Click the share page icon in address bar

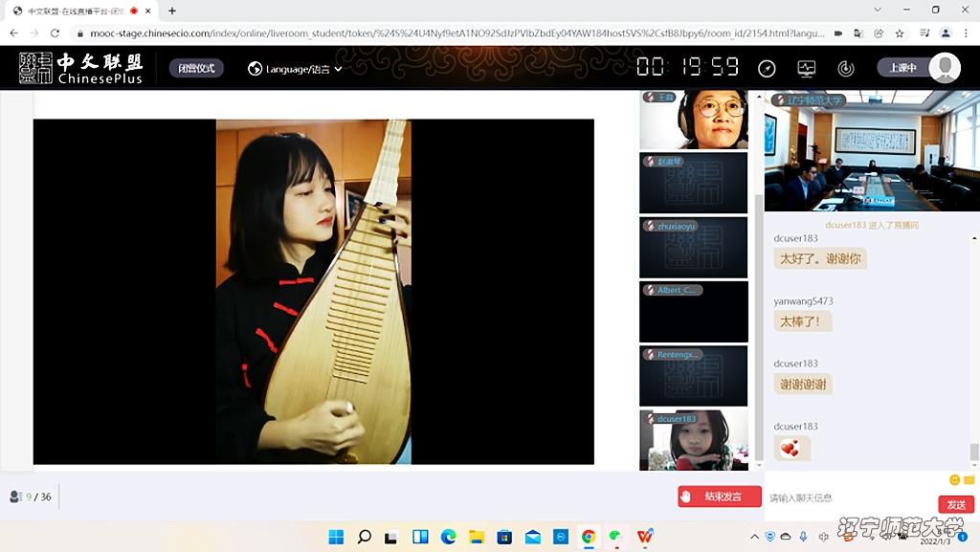click(879, 33)
